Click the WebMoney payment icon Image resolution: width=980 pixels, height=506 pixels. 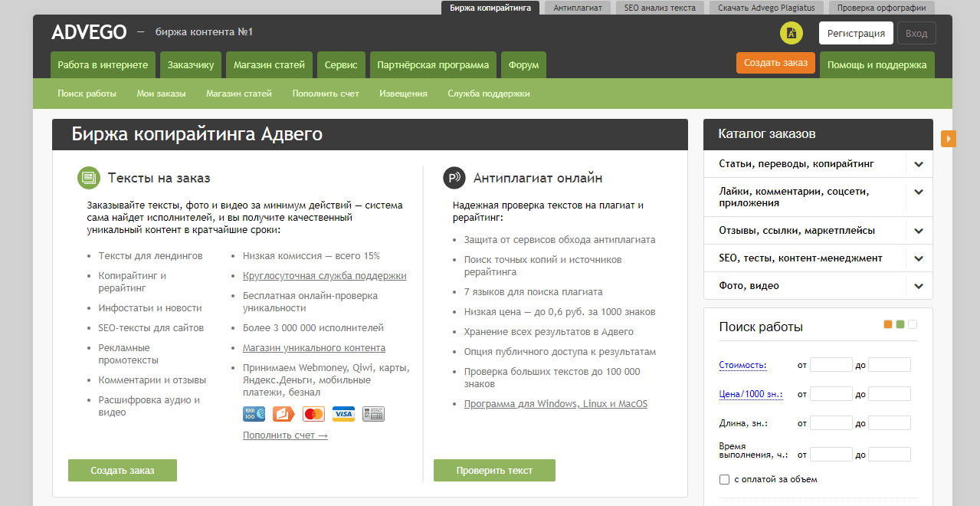pyautogui.click(x=254, y=414)
